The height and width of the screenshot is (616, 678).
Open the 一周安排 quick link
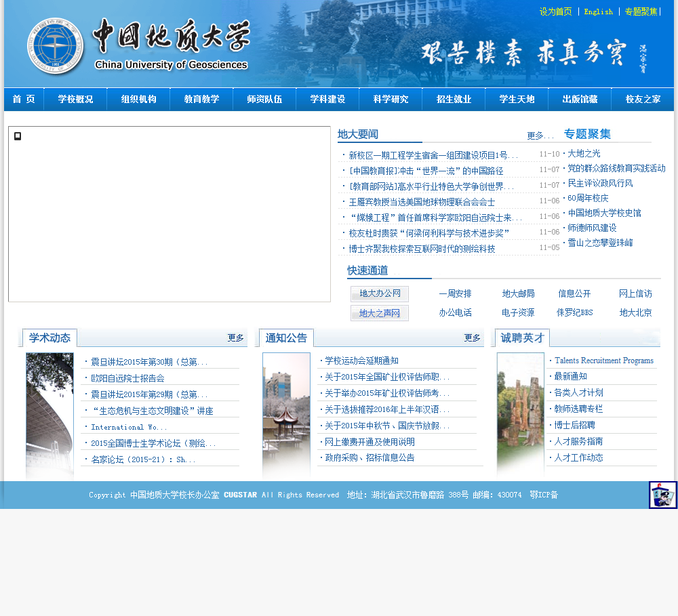456,294
